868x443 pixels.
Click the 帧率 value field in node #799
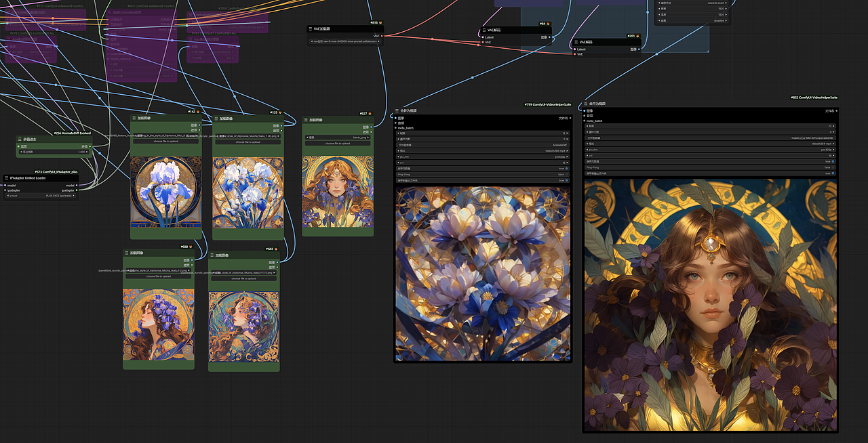(x=482, y=133)
